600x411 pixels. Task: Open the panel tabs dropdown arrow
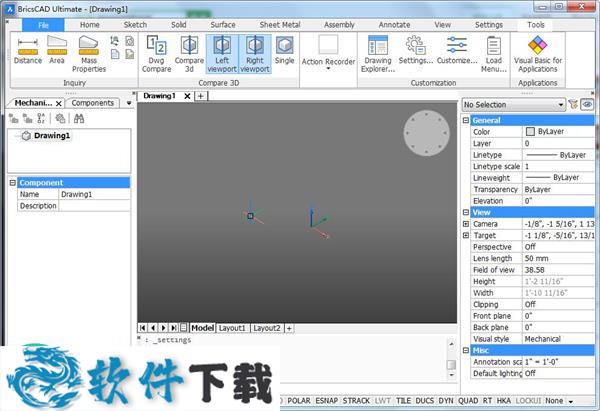(129, 103)
